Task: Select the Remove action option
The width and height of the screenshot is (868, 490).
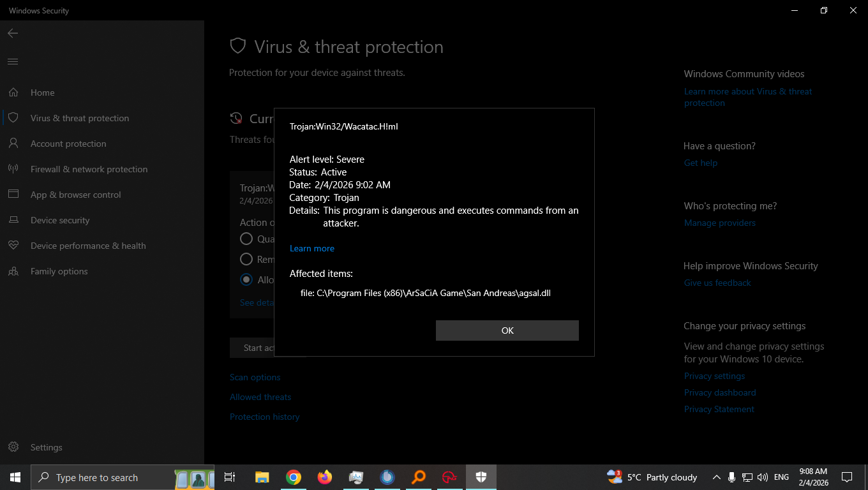Action: pos(246,259)
